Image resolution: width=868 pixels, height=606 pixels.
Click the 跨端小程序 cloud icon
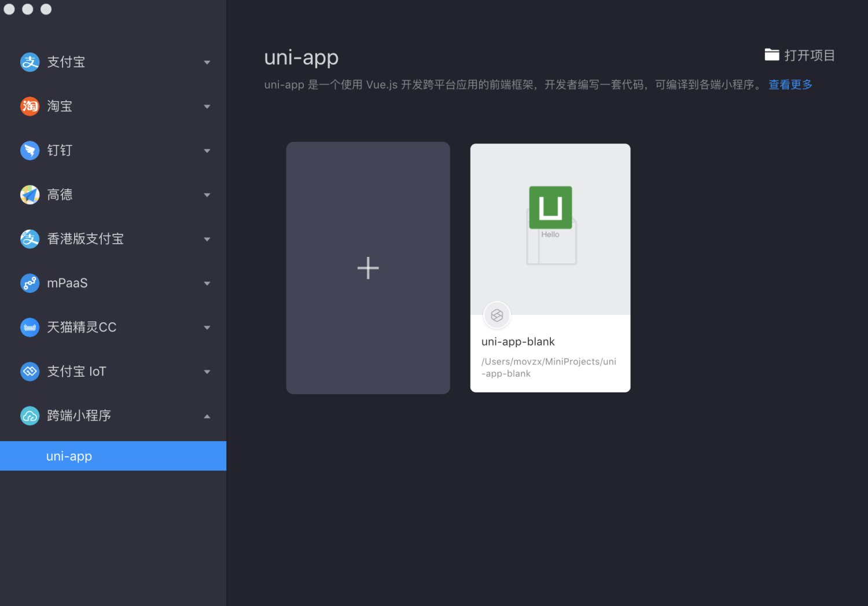coord(30,416)
